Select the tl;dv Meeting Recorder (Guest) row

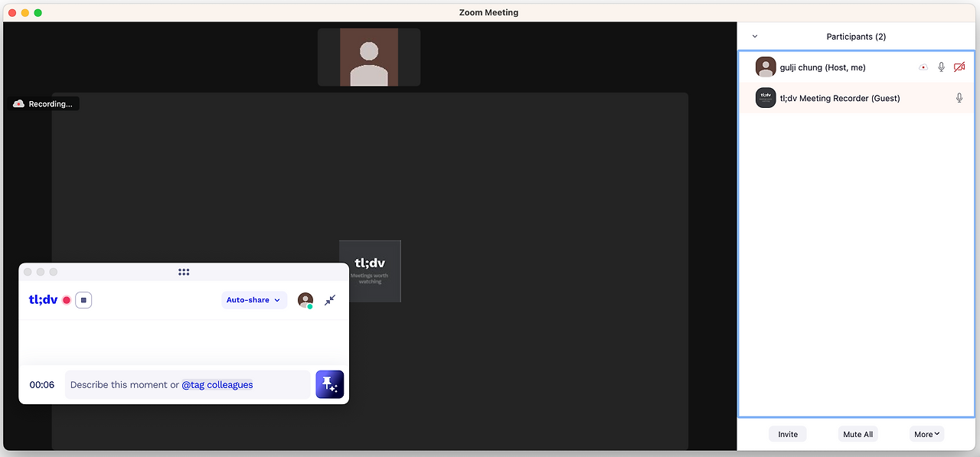point(857,98)
